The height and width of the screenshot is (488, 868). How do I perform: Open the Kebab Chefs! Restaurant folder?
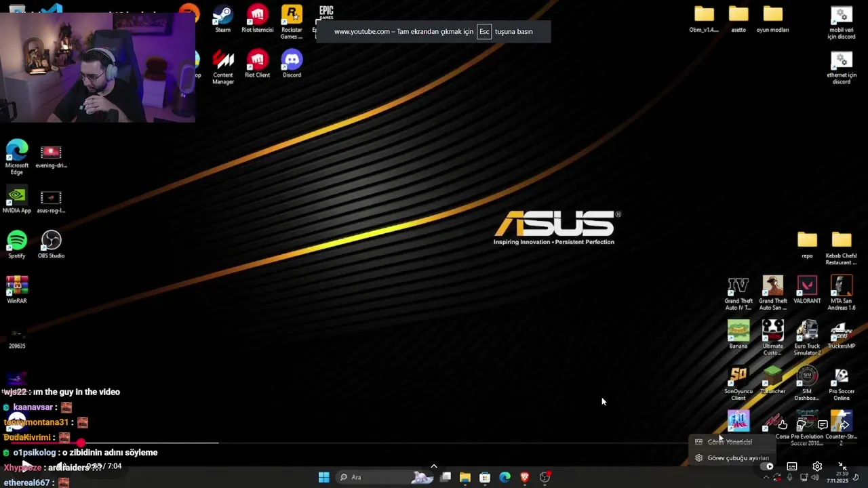(x=842, y=248)
